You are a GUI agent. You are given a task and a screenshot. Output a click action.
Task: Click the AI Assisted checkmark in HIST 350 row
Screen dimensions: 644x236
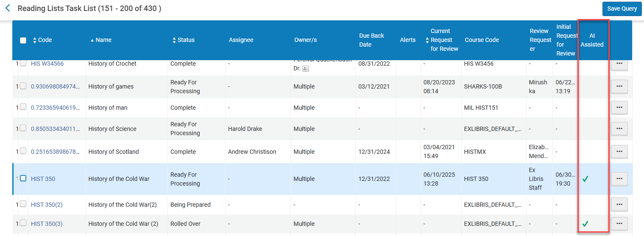pyautogui.click(x=585, y=179)
